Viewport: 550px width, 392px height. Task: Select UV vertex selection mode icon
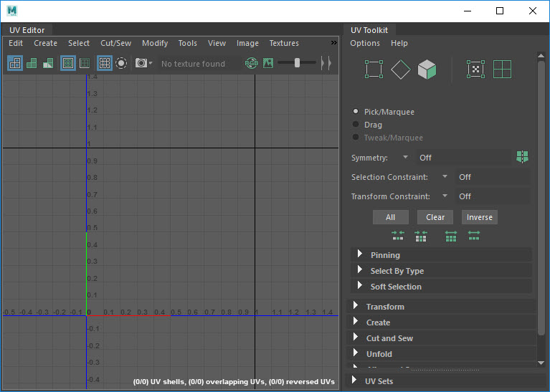(x=374, y=70)
